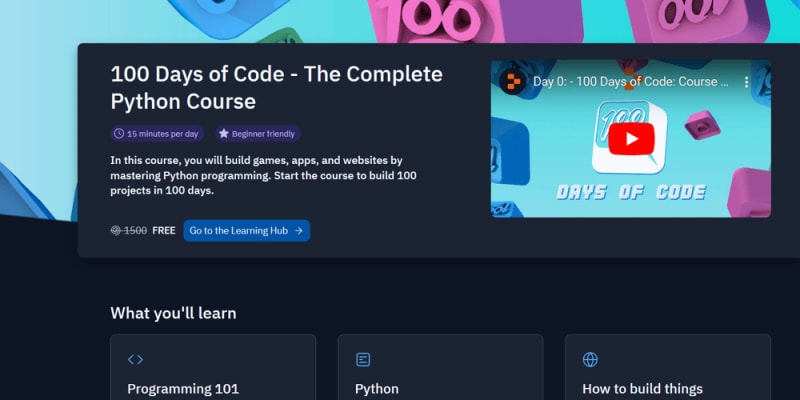This screenshot has height=400, width=800.
Task: Open the Programming 101 card title
Action: tap(183, 389)
